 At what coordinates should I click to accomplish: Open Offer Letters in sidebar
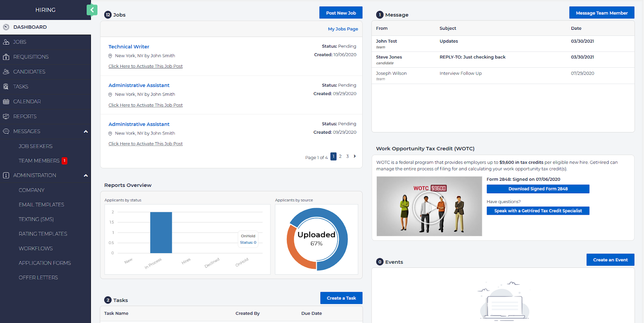(38, 277)
